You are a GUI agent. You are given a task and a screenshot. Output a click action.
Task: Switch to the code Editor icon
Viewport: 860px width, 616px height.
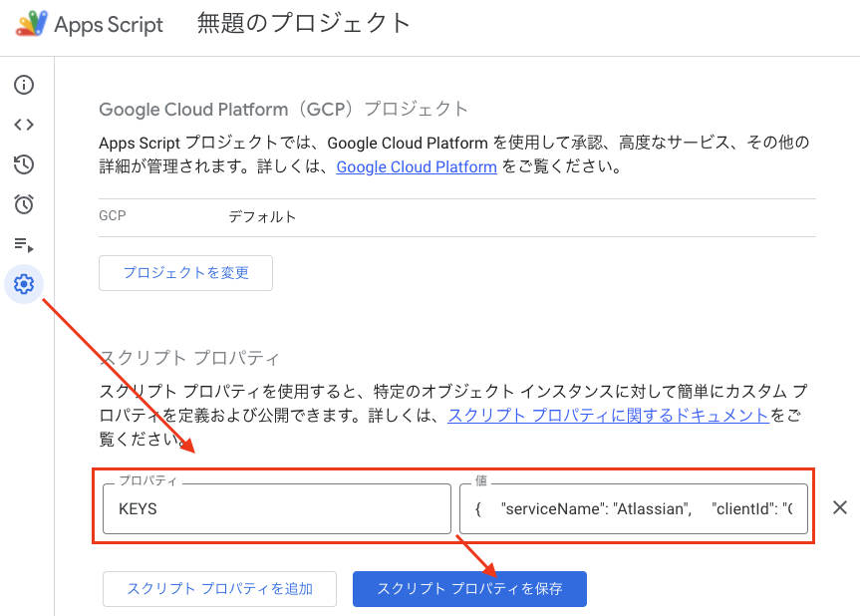pyautogui.click(x=25, y=125)
